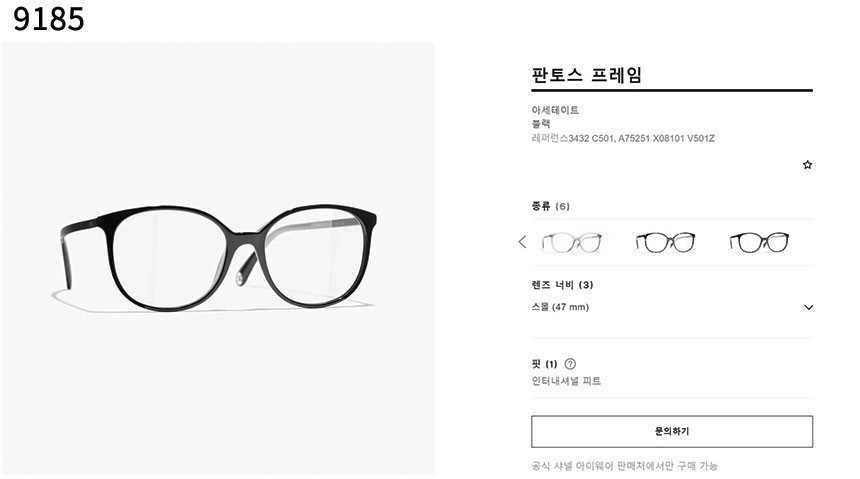The height and width of the screenshot is (479, 860).
Task: Choose the 인터내셔널 피트 fit option
Action: click(x=566, y=381)
